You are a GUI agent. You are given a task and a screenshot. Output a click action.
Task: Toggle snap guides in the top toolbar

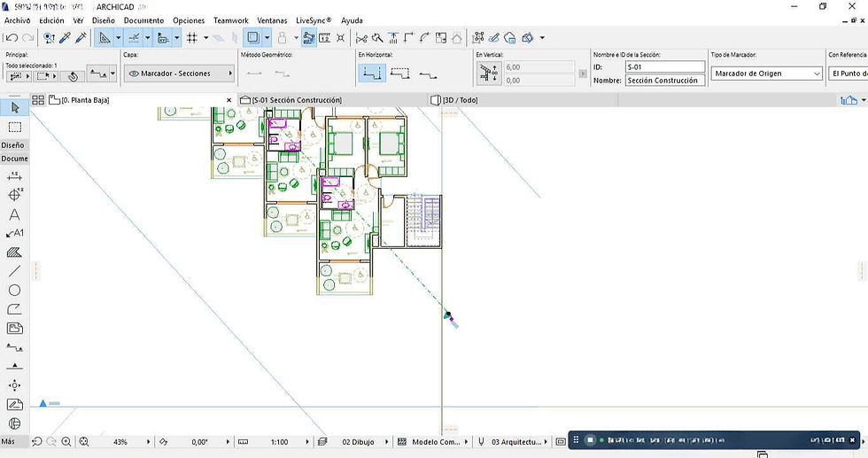(134, 38)
